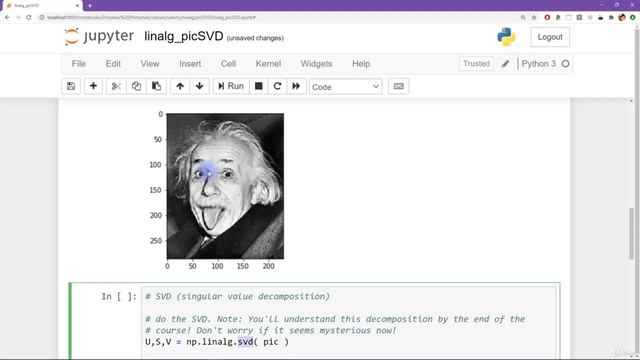The image size is (640, 360).
Task: Click the Python 3 kernel name
Action: click(x=539, y=64)
